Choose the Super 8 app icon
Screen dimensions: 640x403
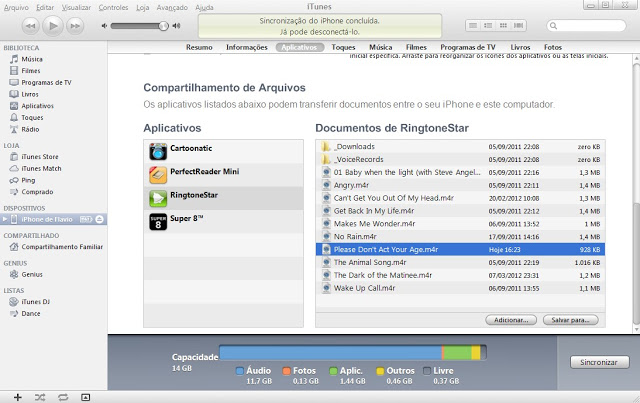click(x=157, y=221)
